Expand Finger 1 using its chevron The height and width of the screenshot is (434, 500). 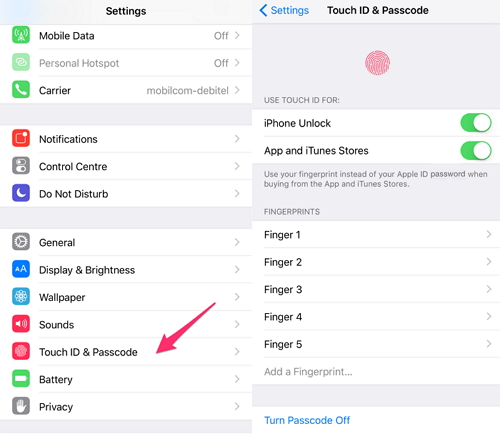point(489,234)
